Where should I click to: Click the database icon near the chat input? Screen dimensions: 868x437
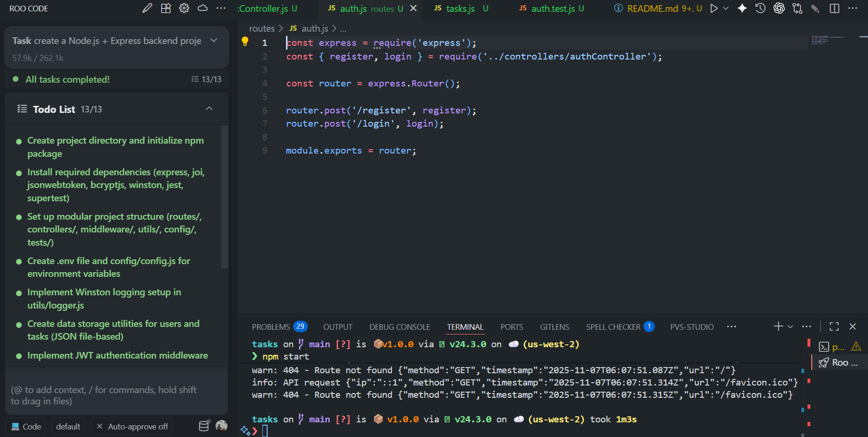click(x=204, y=426)
